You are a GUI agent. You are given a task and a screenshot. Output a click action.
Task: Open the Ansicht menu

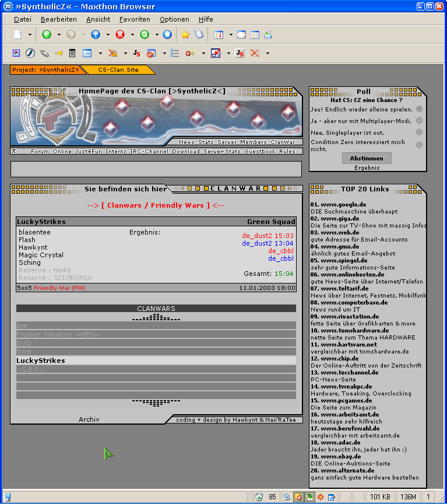(98, 19)
